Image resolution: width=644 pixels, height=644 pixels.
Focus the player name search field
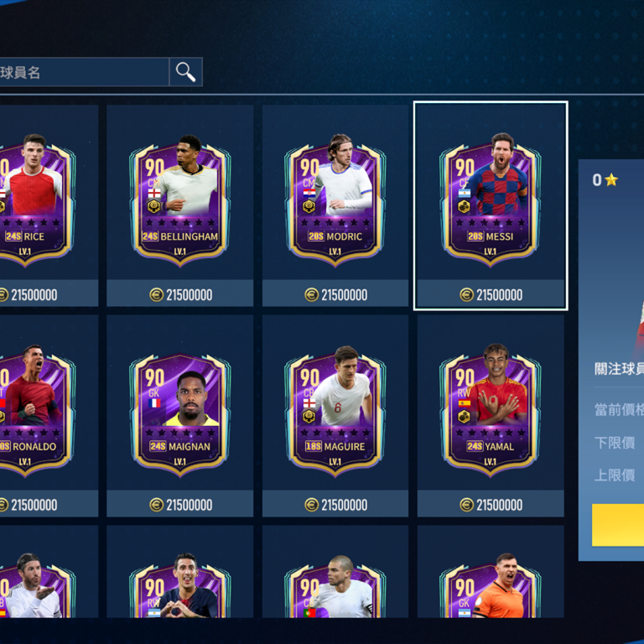point(84,72)
